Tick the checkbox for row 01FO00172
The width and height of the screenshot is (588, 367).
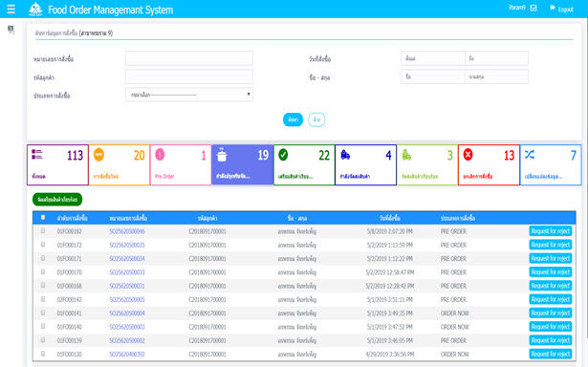tap(43, 245)
